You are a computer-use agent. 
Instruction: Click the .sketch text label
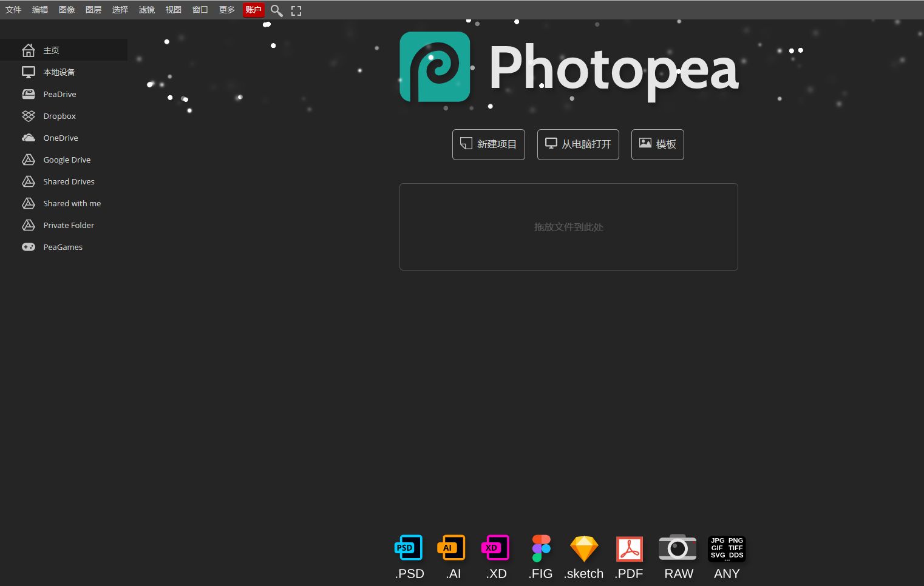(x=583, y=574)
